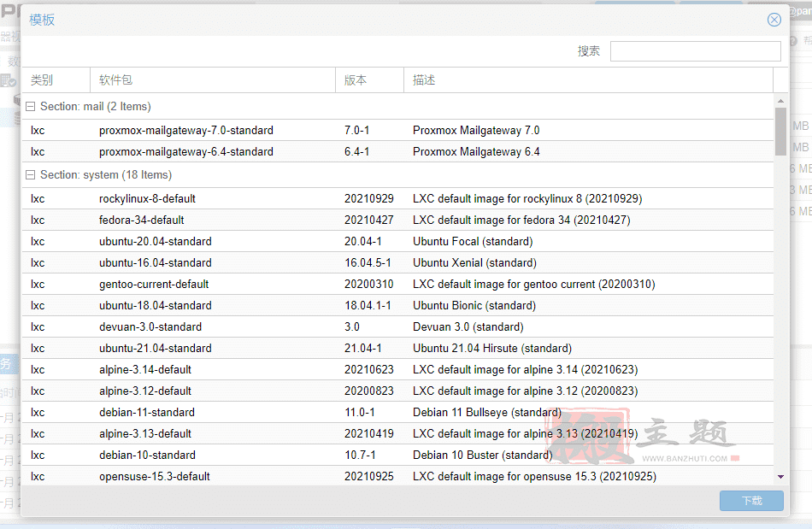Click the Debian 11 Bullseye description

click(487, 413)
